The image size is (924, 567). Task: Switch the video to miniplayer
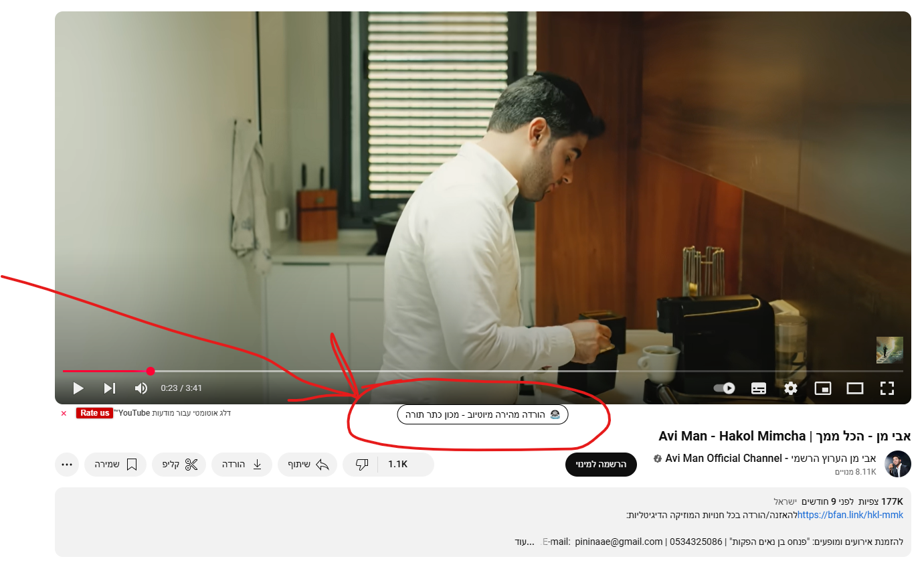(x=823, y=388)
